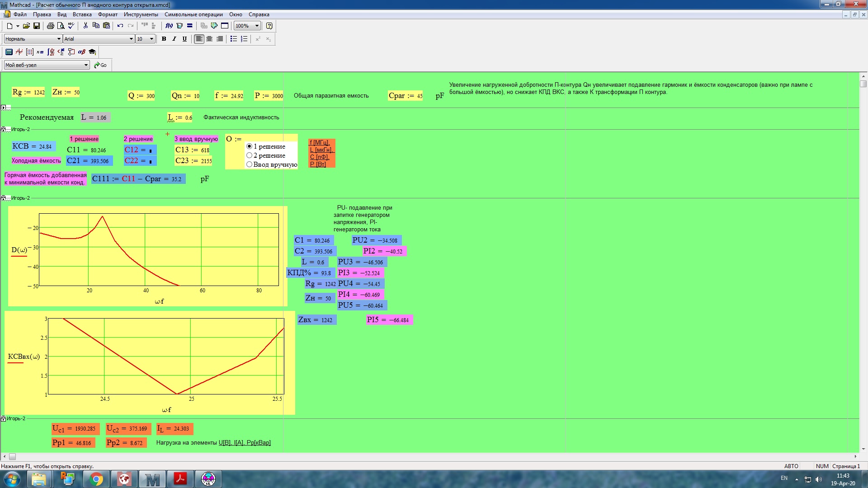The image size is (868, 488).
Task: Open the Формат menu
Action: 108,14
